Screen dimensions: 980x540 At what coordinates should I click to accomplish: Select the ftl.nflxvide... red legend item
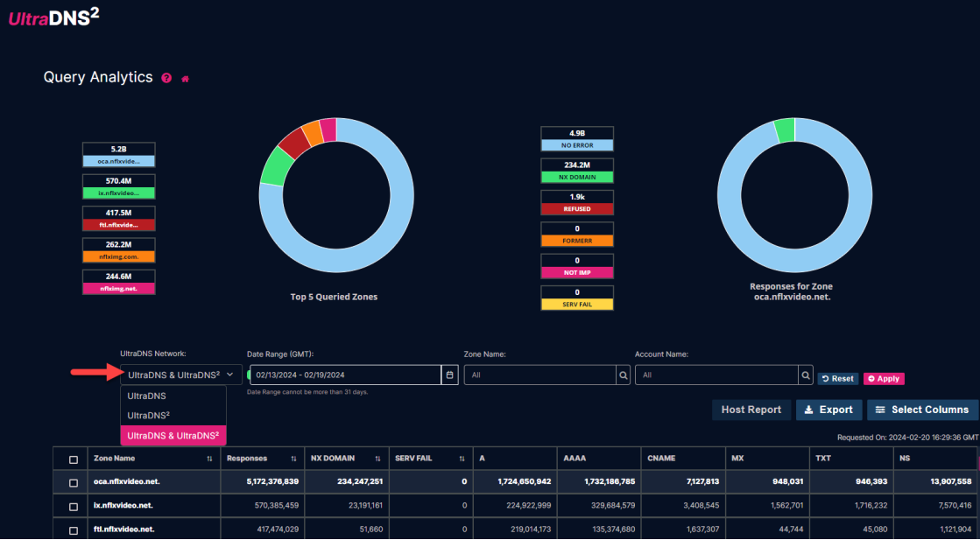119,219
